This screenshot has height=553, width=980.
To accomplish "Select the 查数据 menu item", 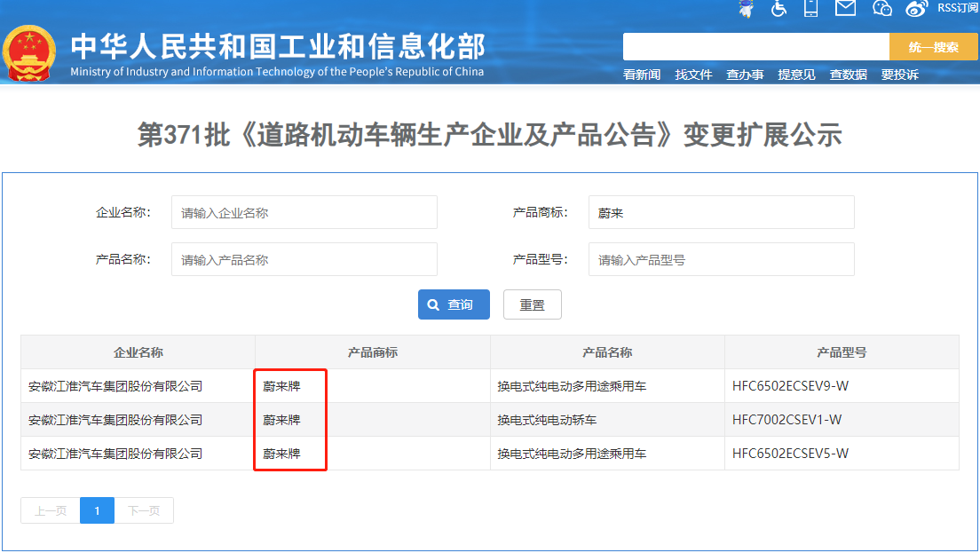I will (x=848, y=75).
